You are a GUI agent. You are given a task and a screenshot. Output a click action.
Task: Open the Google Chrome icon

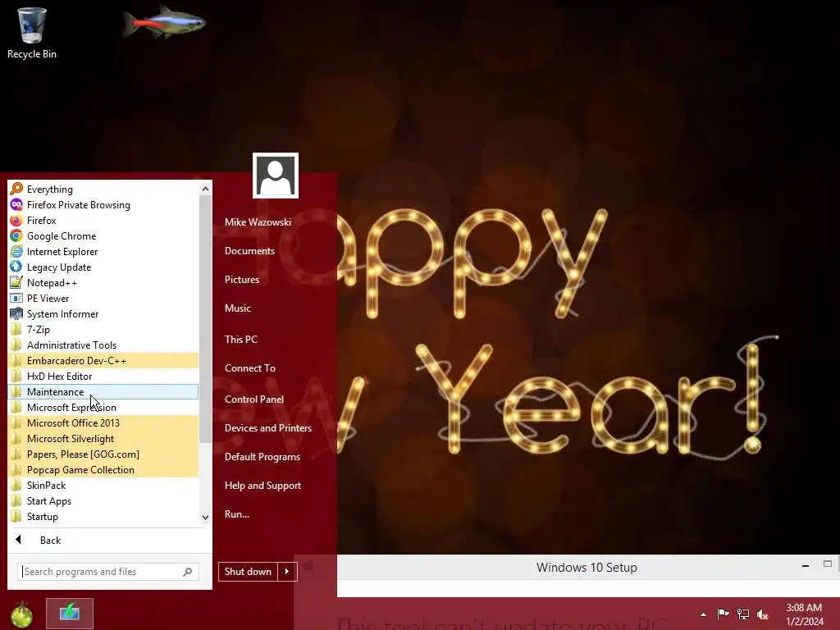click(16, 235)
